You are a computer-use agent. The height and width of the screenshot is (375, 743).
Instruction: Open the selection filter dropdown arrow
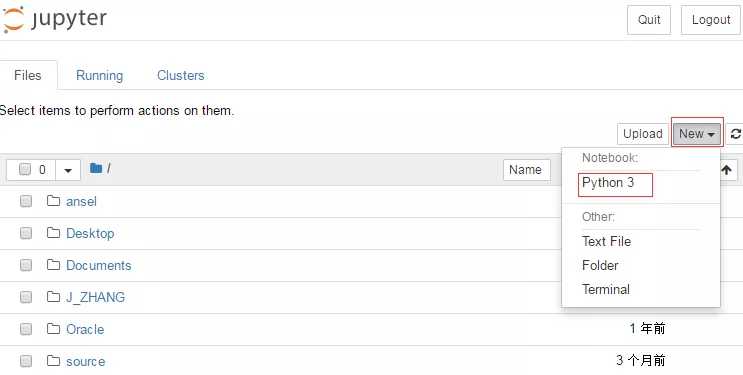(68, 170)
